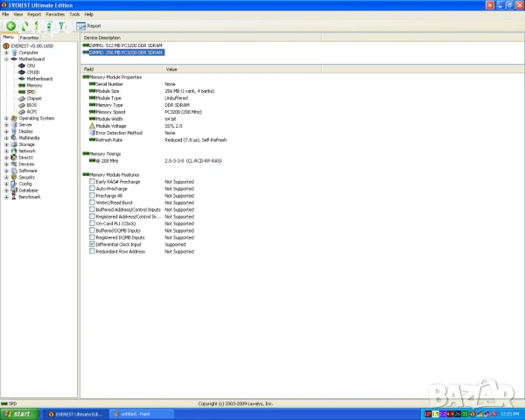Click the Software node icon
Image resolution: width=525 pixels, height=420 pixels.
(x=14, y=171)
